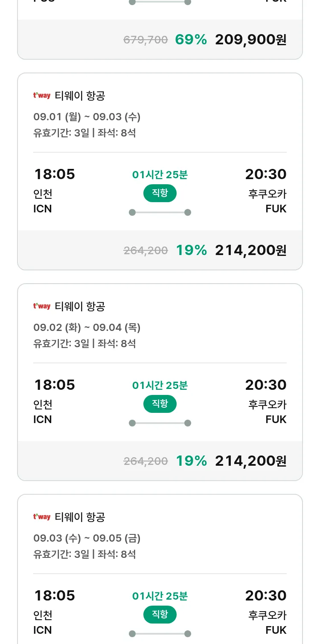320x644 pixels.
Task: Select the 214,200원 price for 09.02 flight
Action: (250, 461)
